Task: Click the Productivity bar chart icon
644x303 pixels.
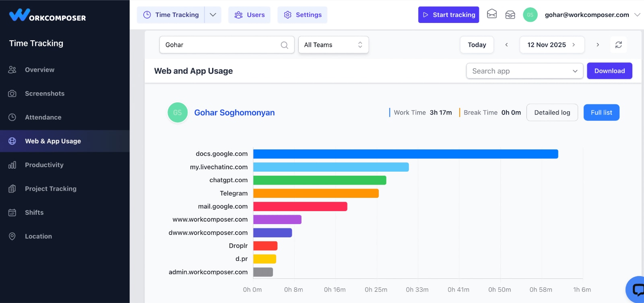Action: coord(12,165)
